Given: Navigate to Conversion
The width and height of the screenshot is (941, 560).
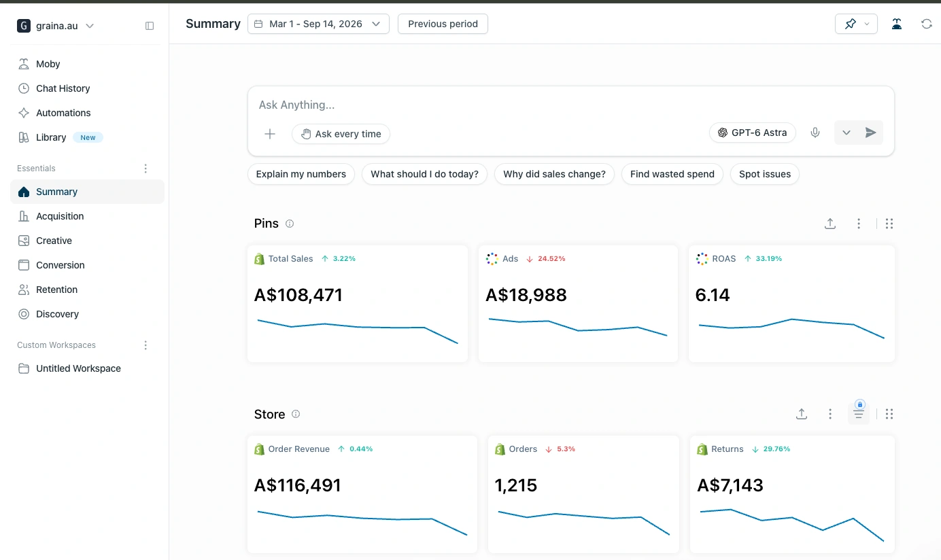Looking at the screenshot, I should click(x=87, y=265).
